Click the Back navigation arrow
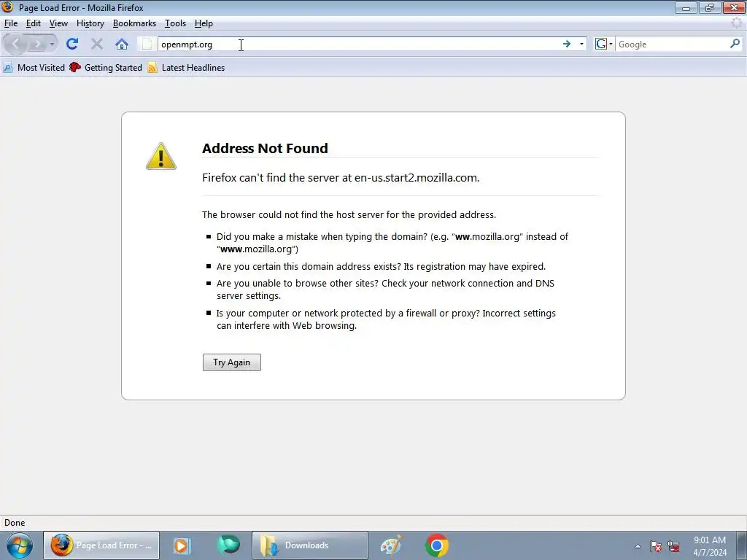Viewport: 747px width, 560px height. [15, 44]
